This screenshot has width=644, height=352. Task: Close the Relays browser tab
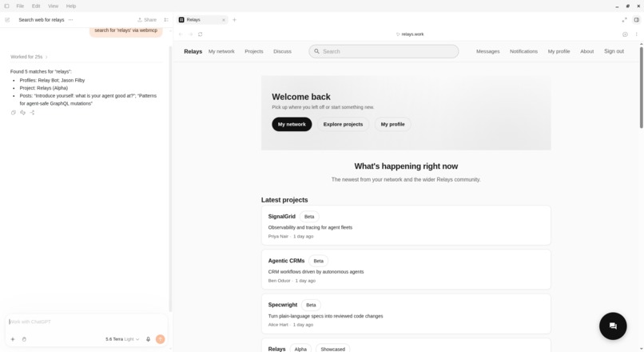coord(224,20)
